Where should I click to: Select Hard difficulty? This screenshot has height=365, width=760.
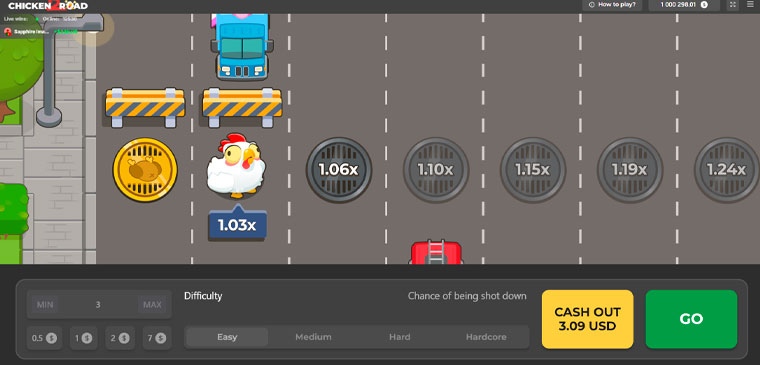[399, 337]
